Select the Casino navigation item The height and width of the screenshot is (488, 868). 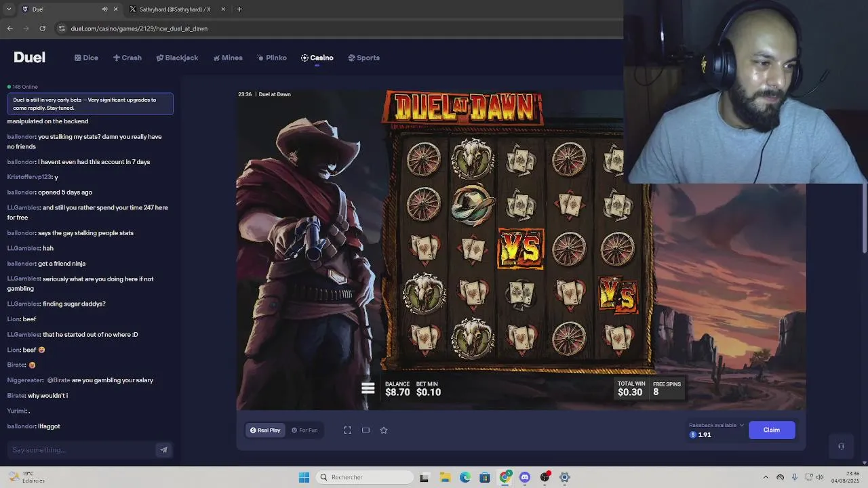(317, 58)
